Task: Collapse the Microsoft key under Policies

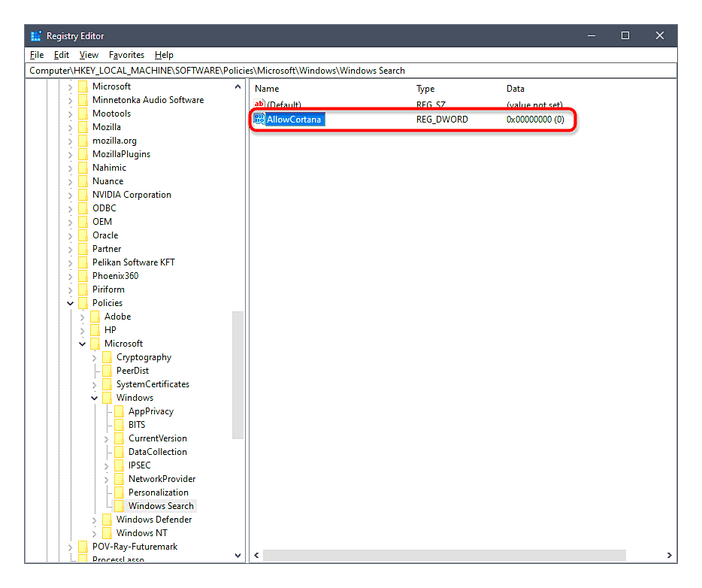Action: [83, 344]
